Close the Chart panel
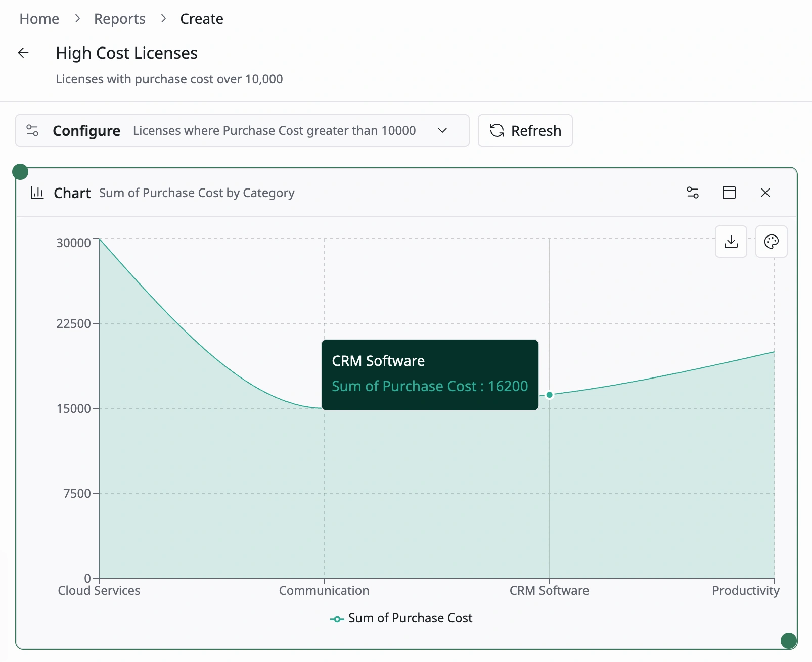Image resolution: width=812 pixels, height=662 pixels. point(765,193)
